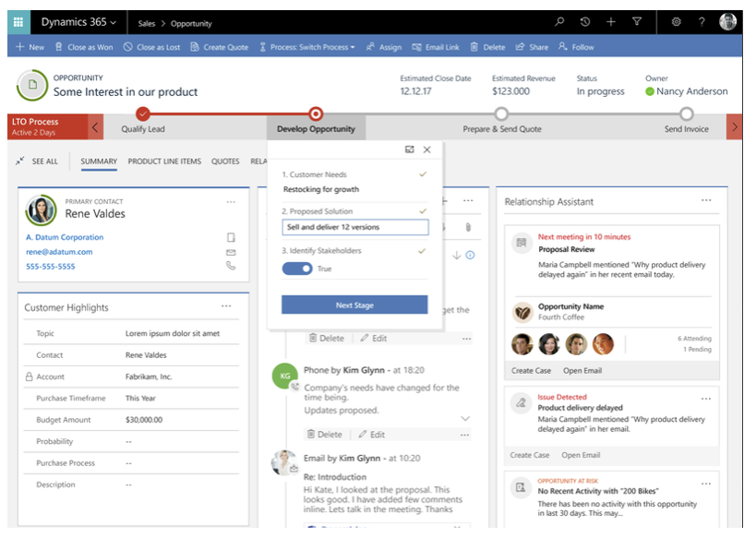
Task: Open Opportunity at Risk card ellipsis
Action: (x=706, y=484)
